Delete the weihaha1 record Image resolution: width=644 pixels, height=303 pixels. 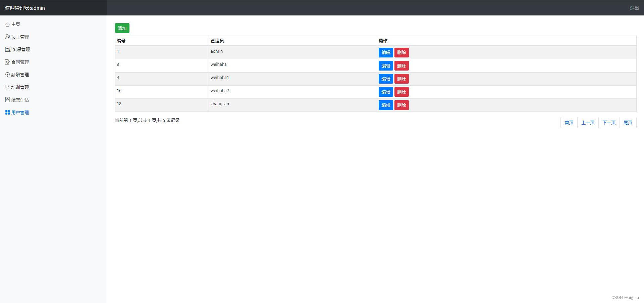pyautogui.click(x=401, y=79)
